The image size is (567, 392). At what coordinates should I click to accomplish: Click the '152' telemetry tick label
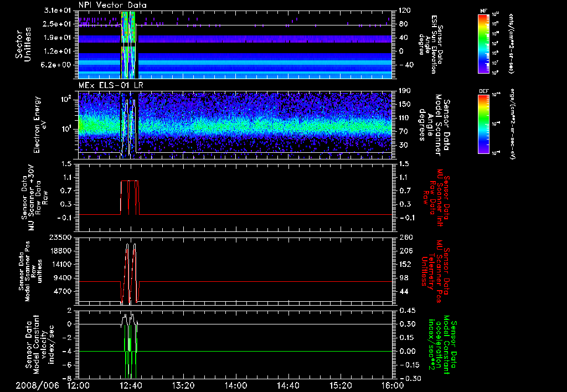(x=405, y=264)
